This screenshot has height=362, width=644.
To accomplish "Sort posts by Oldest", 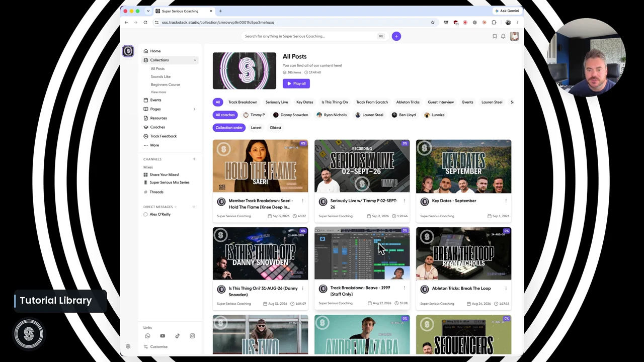I will tap(275, 128).
